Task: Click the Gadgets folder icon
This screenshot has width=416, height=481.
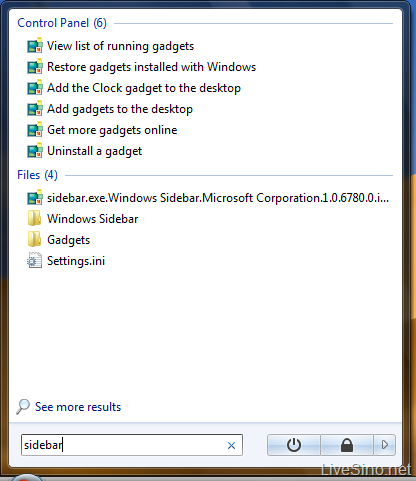Action: [x=35, y=240]
